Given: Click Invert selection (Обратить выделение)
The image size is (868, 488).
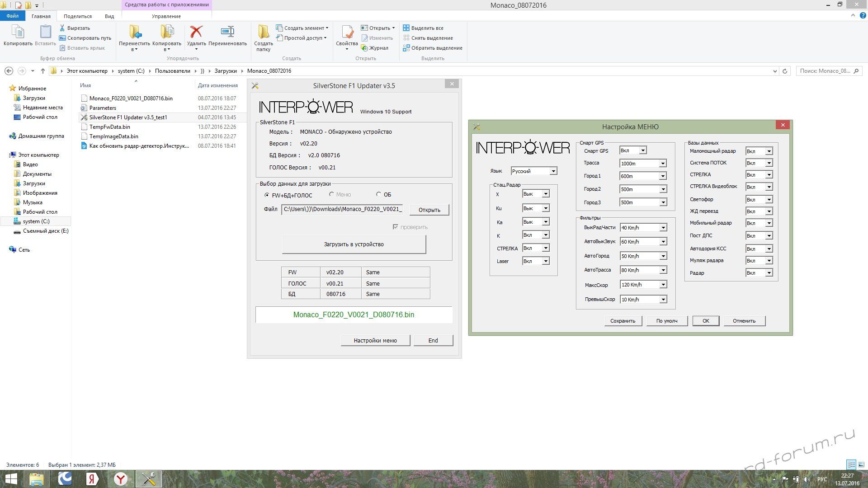Looking at the screenshot, I should pos(433,48).
